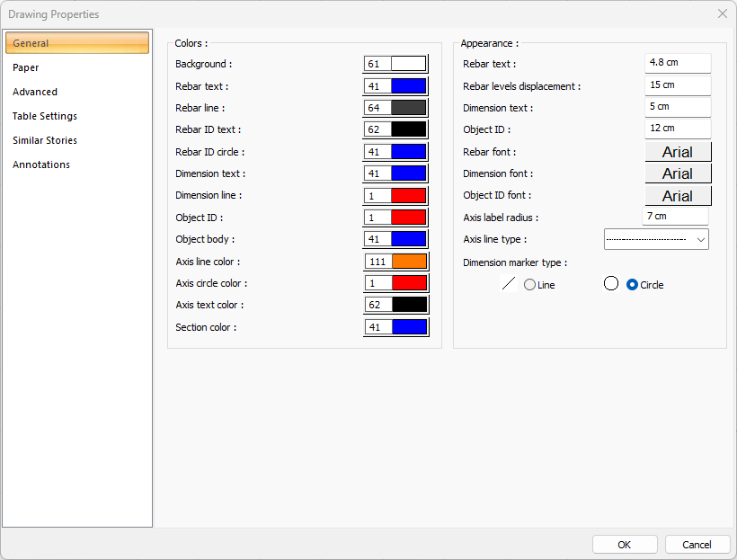The image size is (737, 560).
Task: Select the Circle dimension marker radio button
Action: [632, 284]
